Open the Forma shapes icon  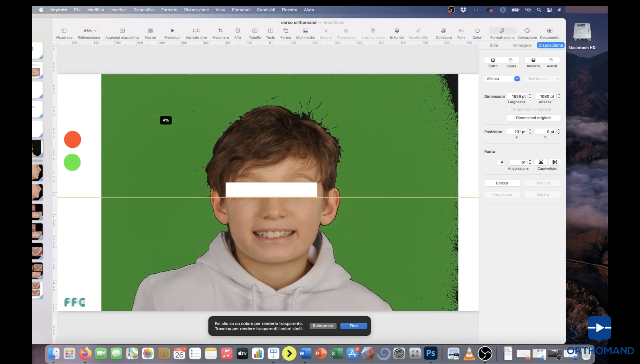point(285,31)
